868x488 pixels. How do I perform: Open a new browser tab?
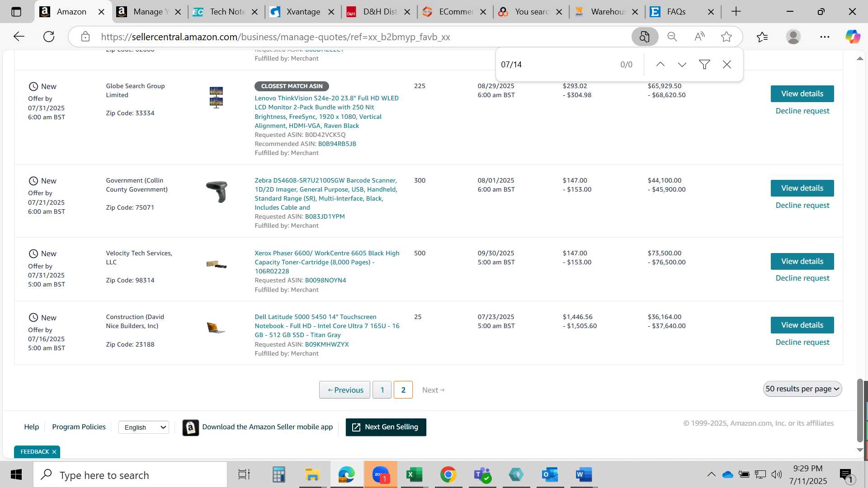pos(736,12)
